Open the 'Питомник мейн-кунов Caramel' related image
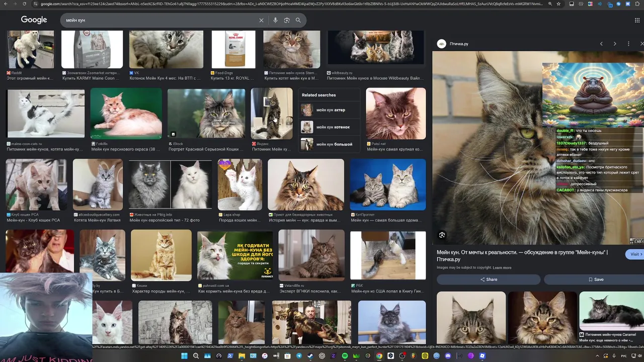This screenshot has width=644, height=362. click(612, 311)
